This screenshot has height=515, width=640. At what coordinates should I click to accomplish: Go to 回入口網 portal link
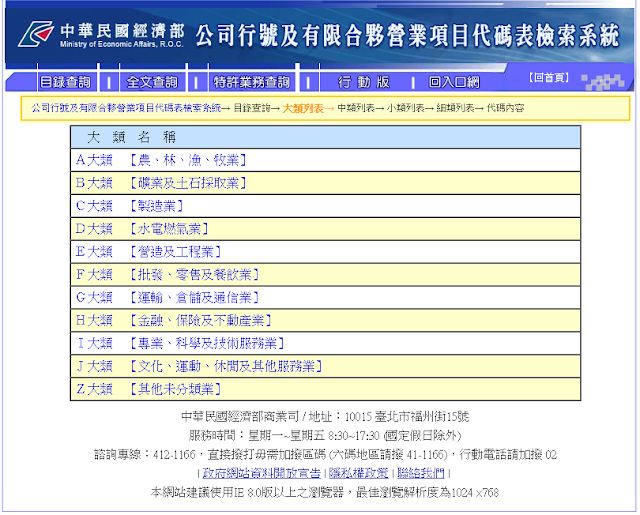coord(454,82)
